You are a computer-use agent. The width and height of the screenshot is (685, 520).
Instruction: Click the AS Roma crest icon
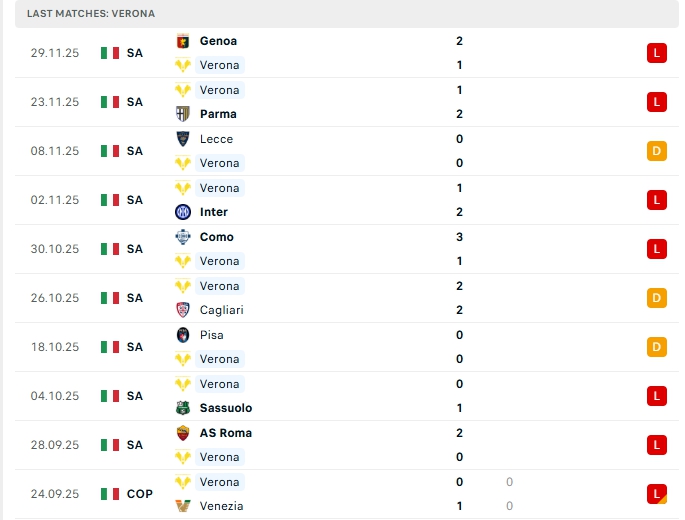click(x=182, y=433)
